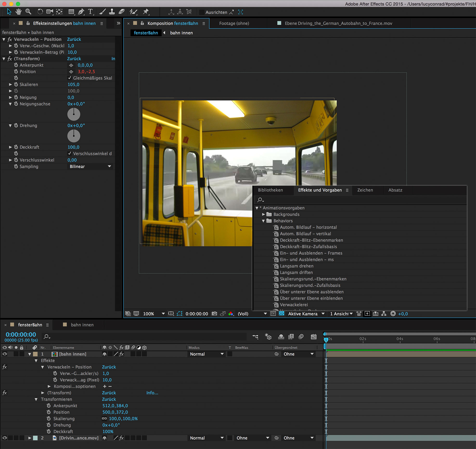This screenshot has width=476, height=449.
Task: Open the Footage (ohne) tab
Action: coord(234,23)
